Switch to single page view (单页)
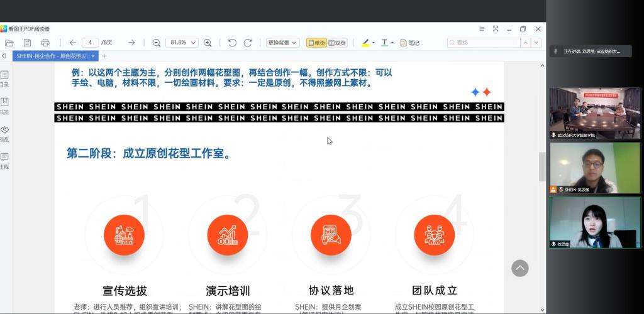The image size is (644, 314). pos(316,43)
